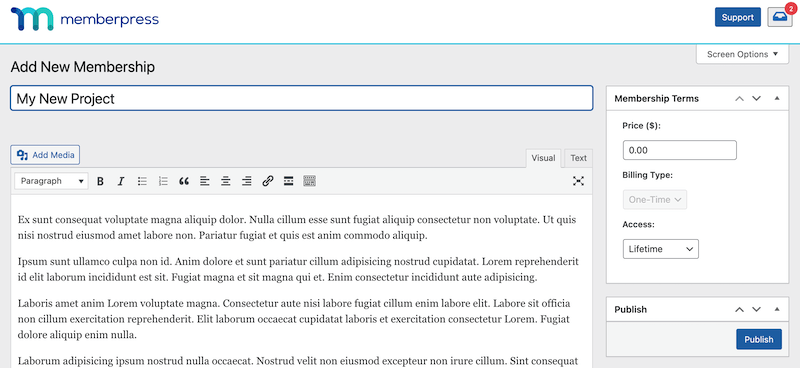
Task: Publish the membership
Action: coord(759,339)
